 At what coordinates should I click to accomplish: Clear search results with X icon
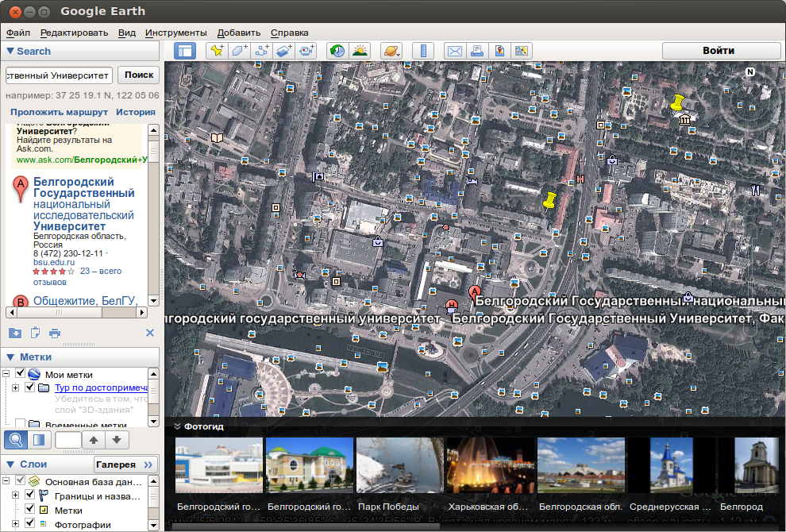point(149,333)
